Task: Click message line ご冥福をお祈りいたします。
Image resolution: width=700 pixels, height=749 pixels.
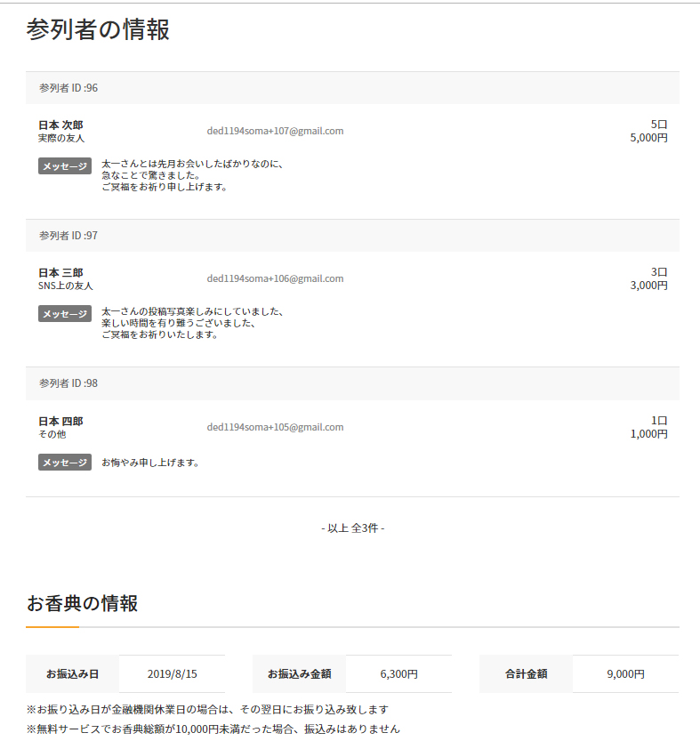Action: click(x=160, y=334)
